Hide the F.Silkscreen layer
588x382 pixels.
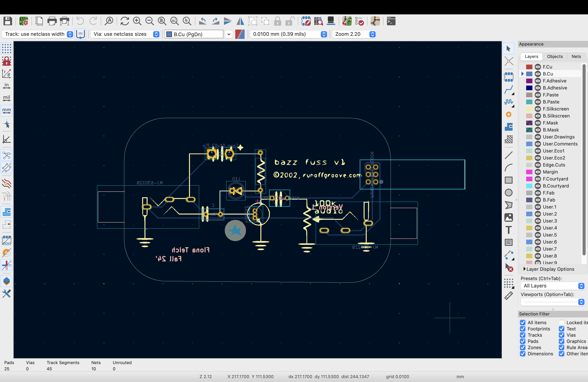(x=538, y=109)
